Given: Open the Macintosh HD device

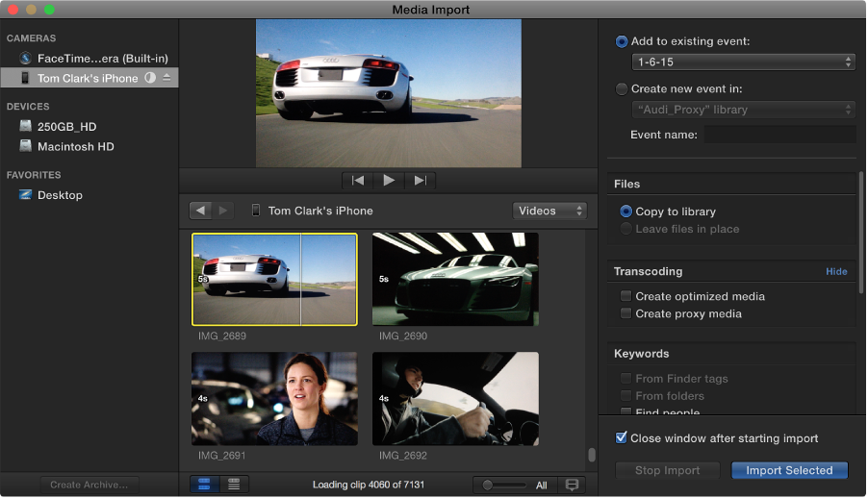Looking at the screenshot, I should coord(75,147).
